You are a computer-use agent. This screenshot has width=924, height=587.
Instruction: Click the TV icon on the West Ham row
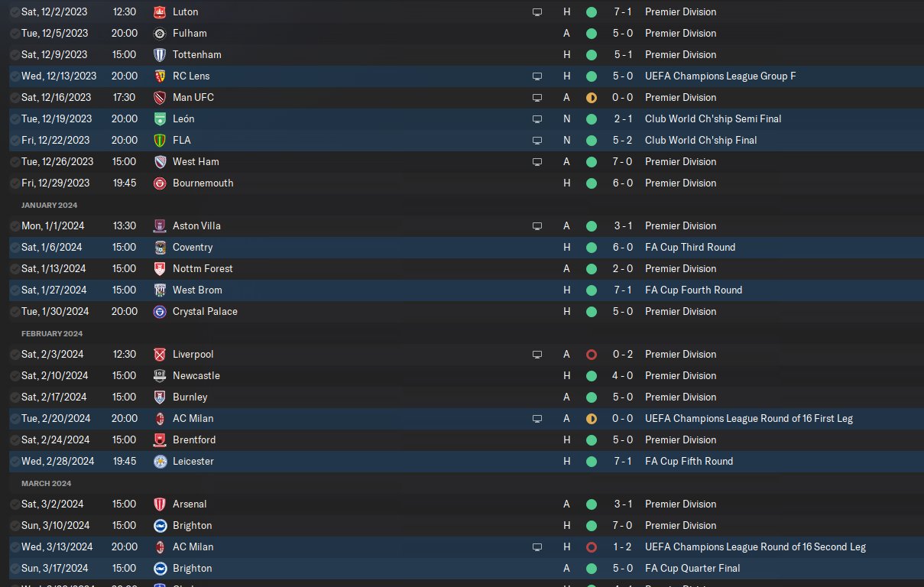click(x=537, y=162)
